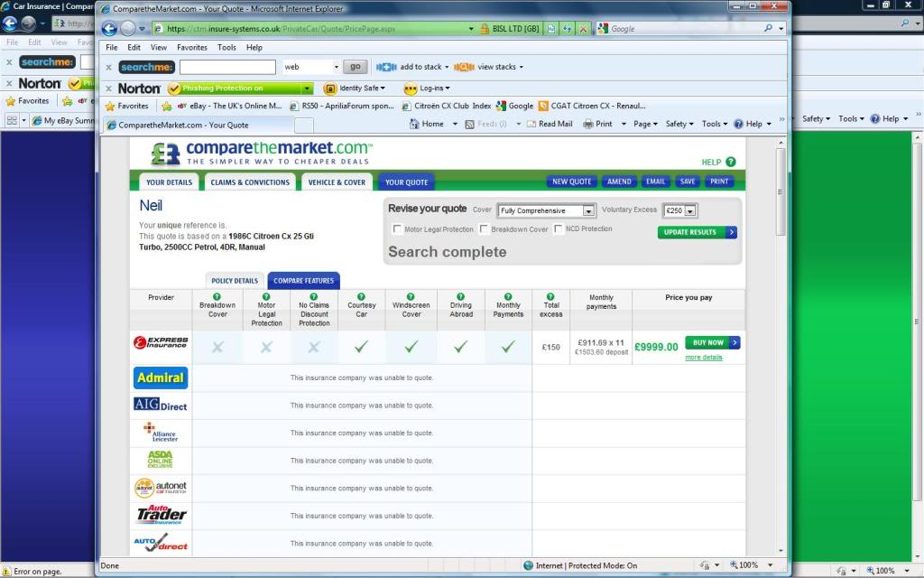
Task: Click the AMEND button
Action: pyautogui.click(x=619, y=182)
